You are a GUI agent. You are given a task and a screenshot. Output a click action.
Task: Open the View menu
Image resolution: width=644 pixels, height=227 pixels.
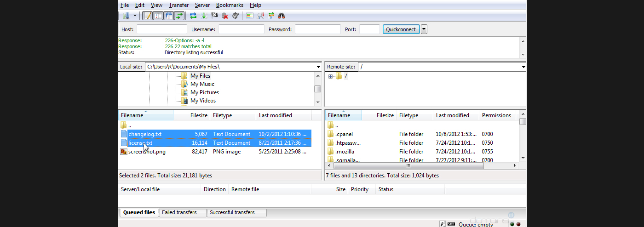156,5
